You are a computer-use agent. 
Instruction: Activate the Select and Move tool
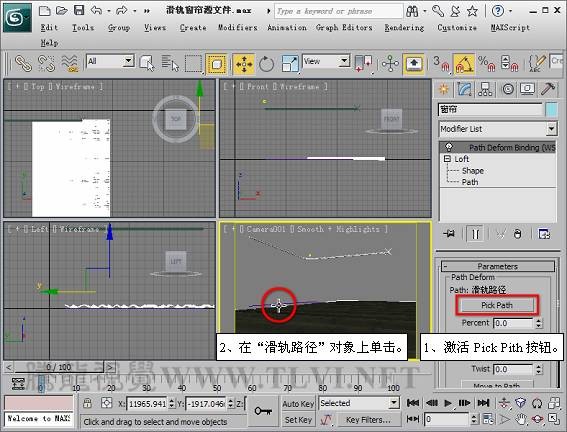pyautogui.click(x=244, y=64)
